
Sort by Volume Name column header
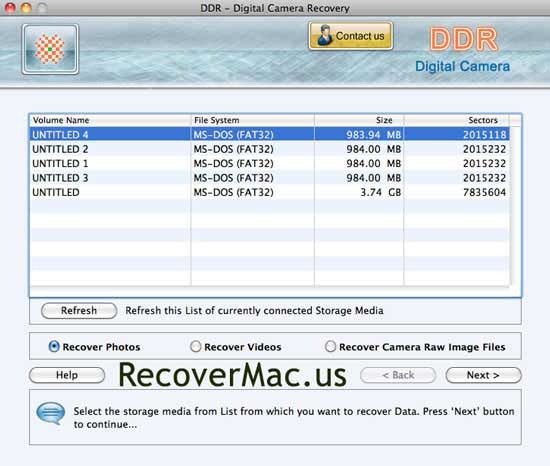(x=110, y=120)
